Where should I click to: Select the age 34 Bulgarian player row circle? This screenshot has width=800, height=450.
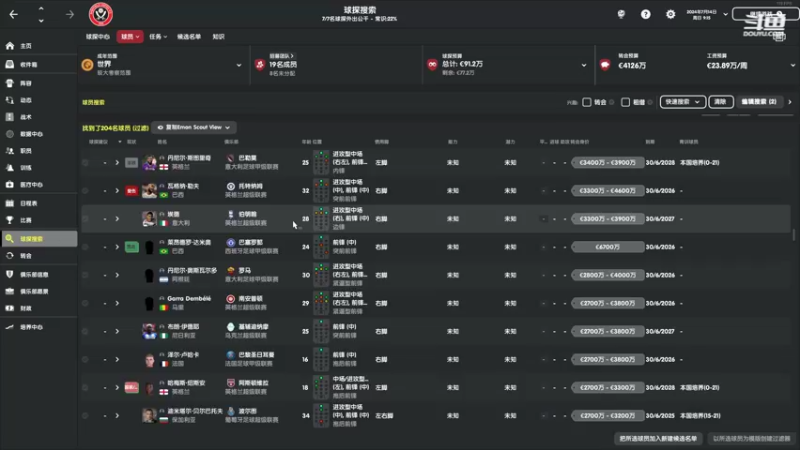(85, 415)
